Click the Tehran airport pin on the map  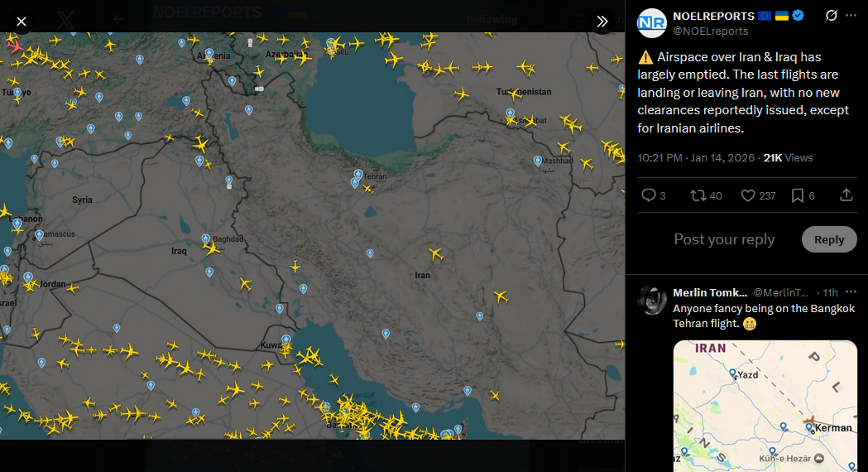(x=358, y=175)
